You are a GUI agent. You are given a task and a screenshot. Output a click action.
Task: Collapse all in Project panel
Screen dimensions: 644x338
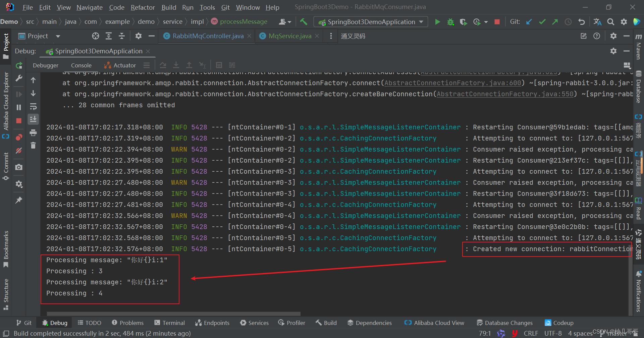pos(122,36)
